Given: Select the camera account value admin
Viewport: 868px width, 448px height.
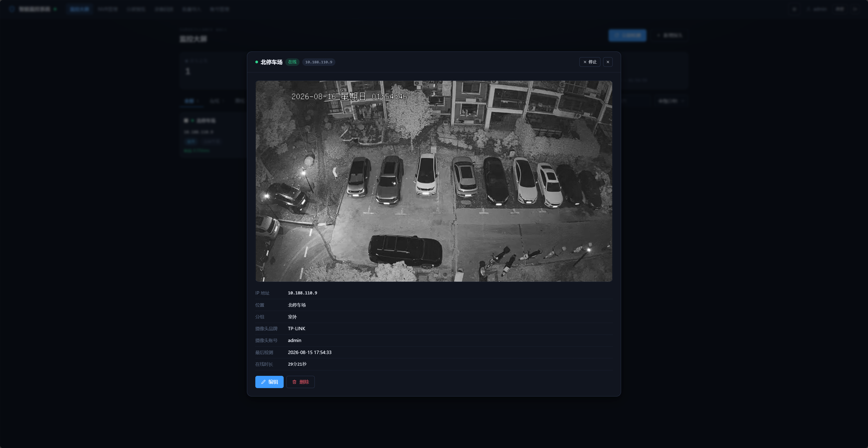Looking at the screenshot, I should [x=295, y=340].
